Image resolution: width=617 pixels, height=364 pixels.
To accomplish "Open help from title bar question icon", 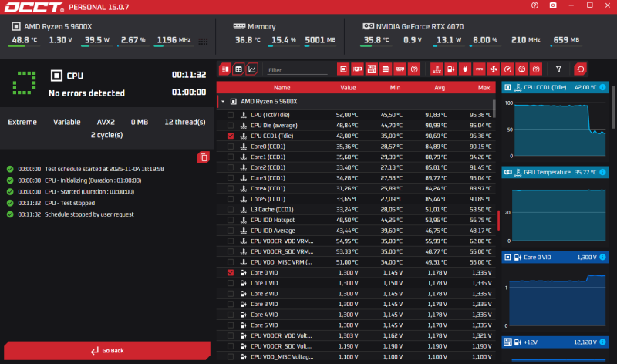I will [x=534, y=5].
